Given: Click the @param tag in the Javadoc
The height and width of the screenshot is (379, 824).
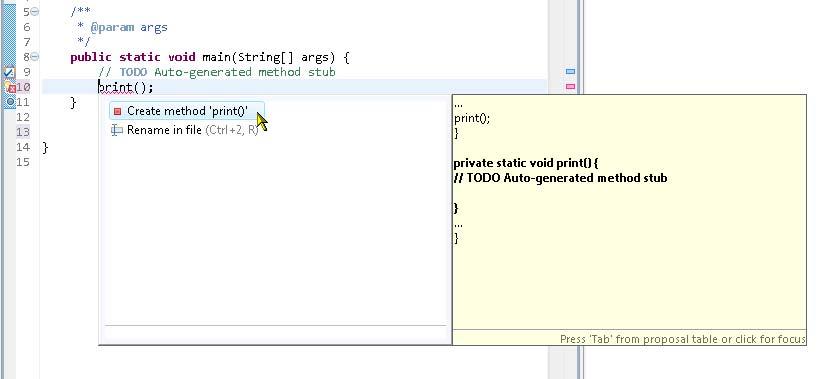Looking at the screenshot, I should pos(112,27).
